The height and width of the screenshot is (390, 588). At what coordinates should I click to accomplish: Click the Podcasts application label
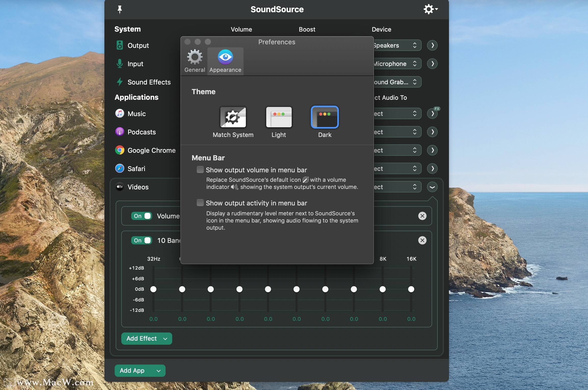[141, 132]
